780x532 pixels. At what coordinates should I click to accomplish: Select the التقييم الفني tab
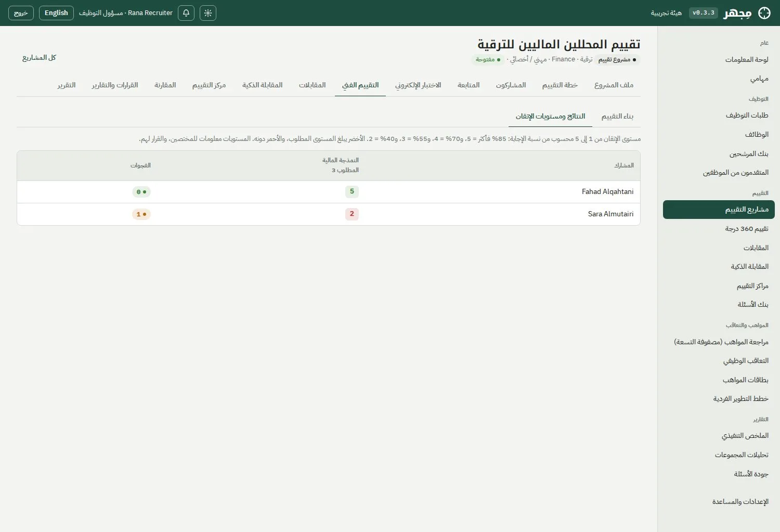coord(360,85)
